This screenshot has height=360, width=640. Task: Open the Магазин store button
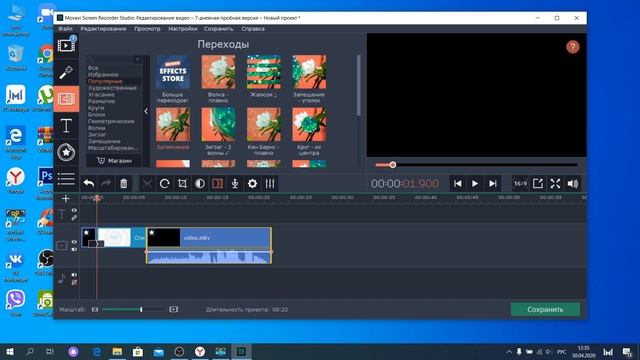click(114, 160)
